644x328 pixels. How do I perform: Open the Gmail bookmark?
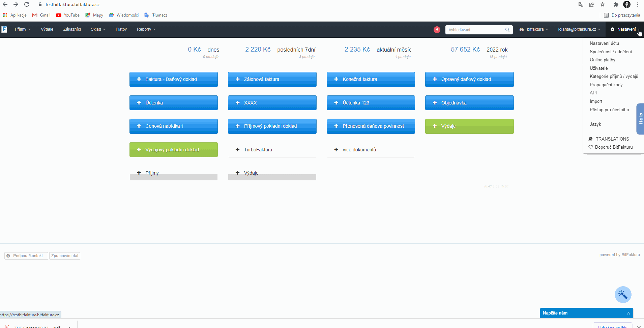click(41, 15)
